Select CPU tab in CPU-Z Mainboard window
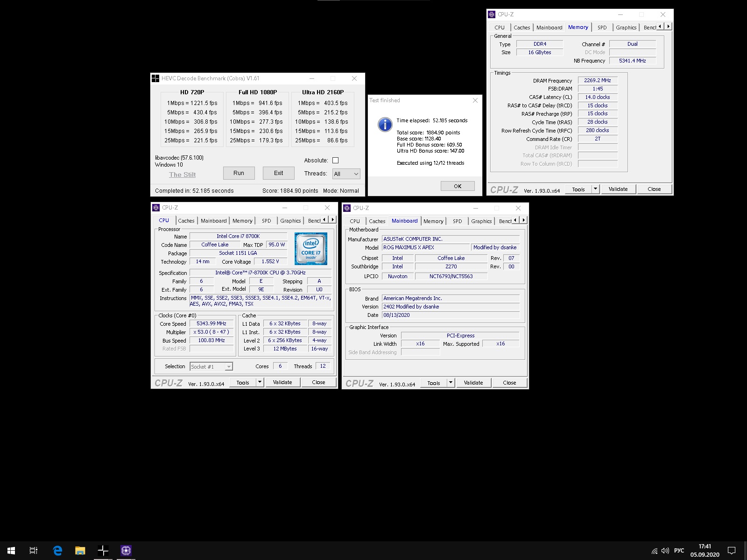Screen dimensions: 747x560 pyautogui.click(x=355, y=221)
